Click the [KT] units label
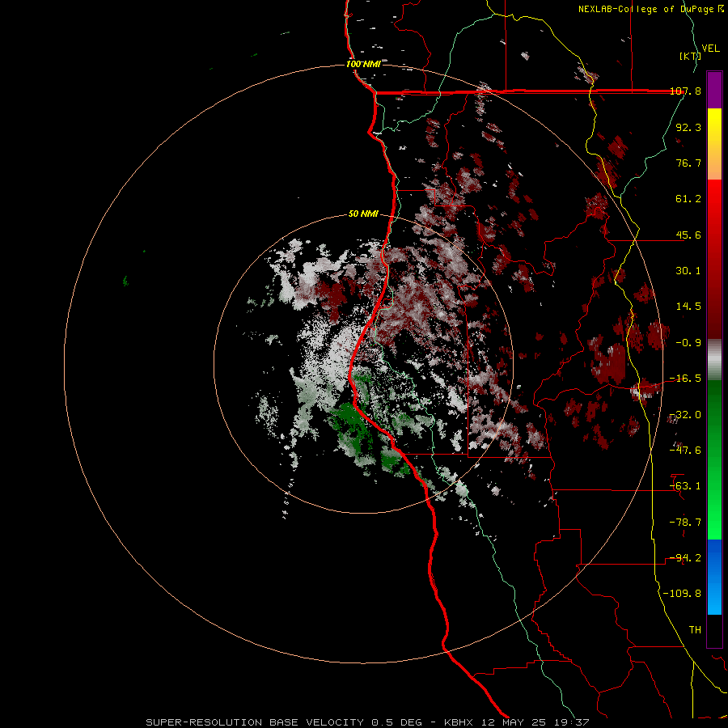This screenshot has height=728, width=728. point(690,56)
